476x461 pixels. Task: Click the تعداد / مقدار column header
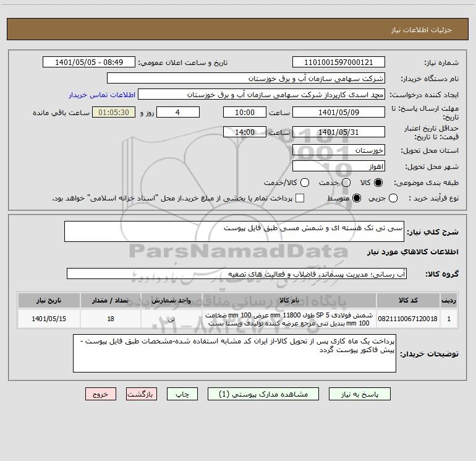[x=111, y=300]
